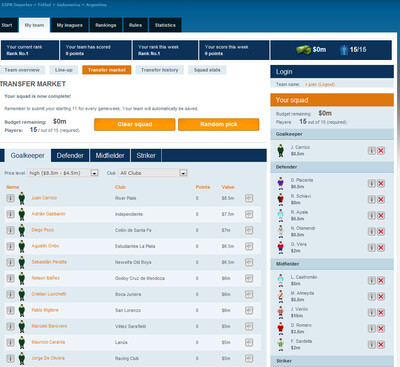The width and height of the screenshot is (400, 367).
Task: Remove D. Placente using the red X
Action: pyautogui.click(x=381, y=184)
